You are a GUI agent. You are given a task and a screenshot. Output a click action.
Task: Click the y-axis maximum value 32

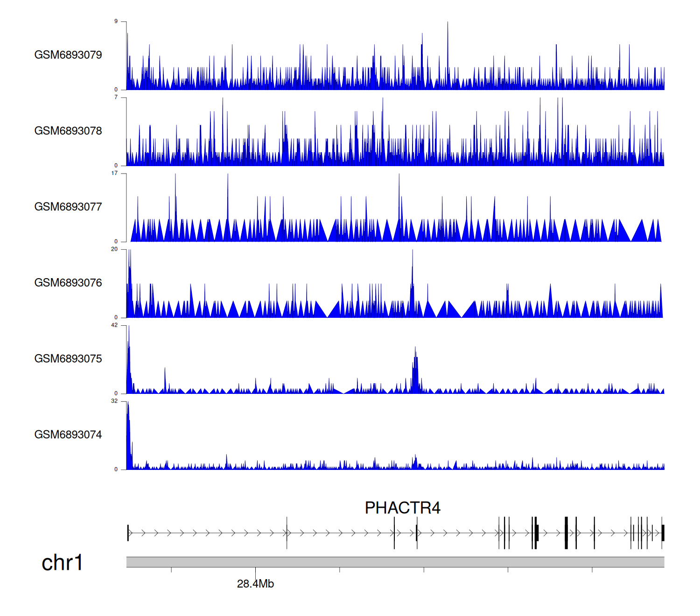click(x=114, y=401)
